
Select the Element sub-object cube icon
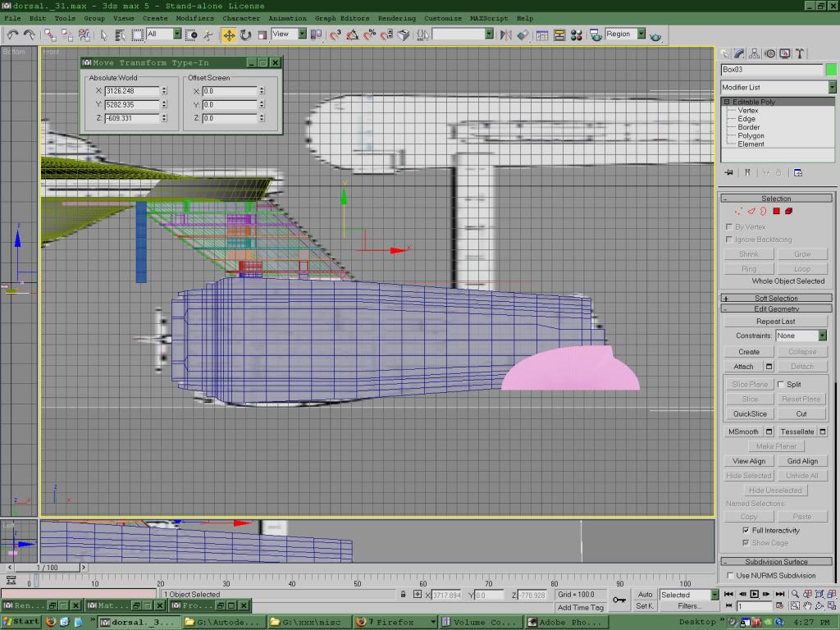click(x=788, y=211)
